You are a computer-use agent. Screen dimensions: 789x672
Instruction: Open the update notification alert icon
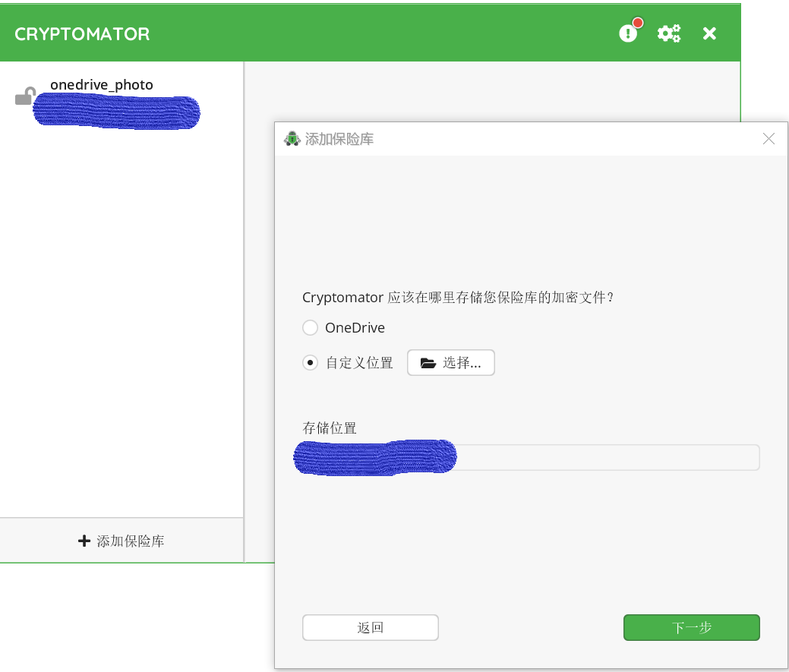(629, 33)
